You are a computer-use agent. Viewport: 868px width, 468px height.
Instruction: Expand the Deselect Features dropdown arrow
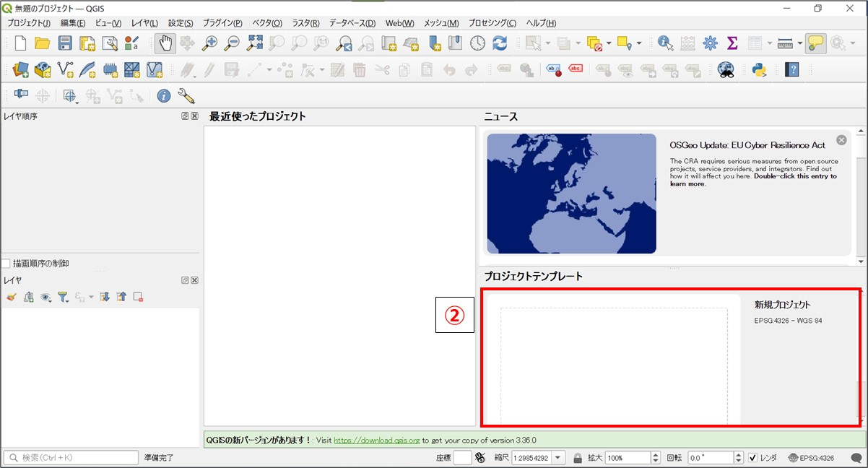click(x=609, y=44)
